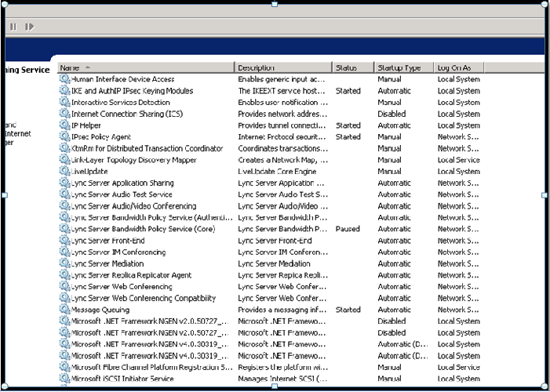Click the Microsoft iSCSI Initiator Service icon
The image size is (550, 392).
[x=64, y=379]
